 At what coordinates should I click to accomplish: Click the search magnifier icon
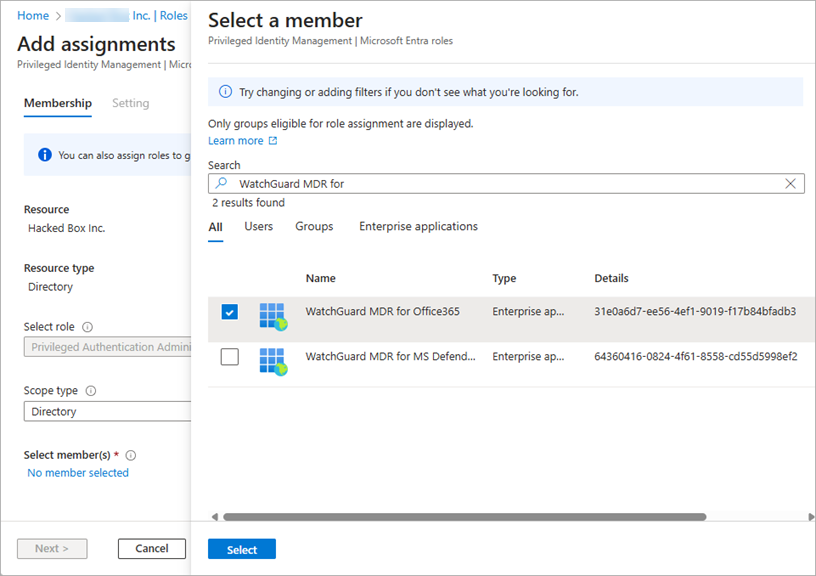pyautogui.click(x=222, y=183)
